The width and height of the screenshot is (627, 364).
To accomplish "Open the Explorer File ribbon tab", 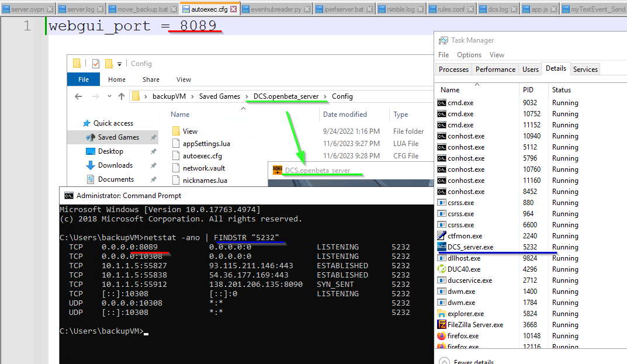I will point(84,79).
